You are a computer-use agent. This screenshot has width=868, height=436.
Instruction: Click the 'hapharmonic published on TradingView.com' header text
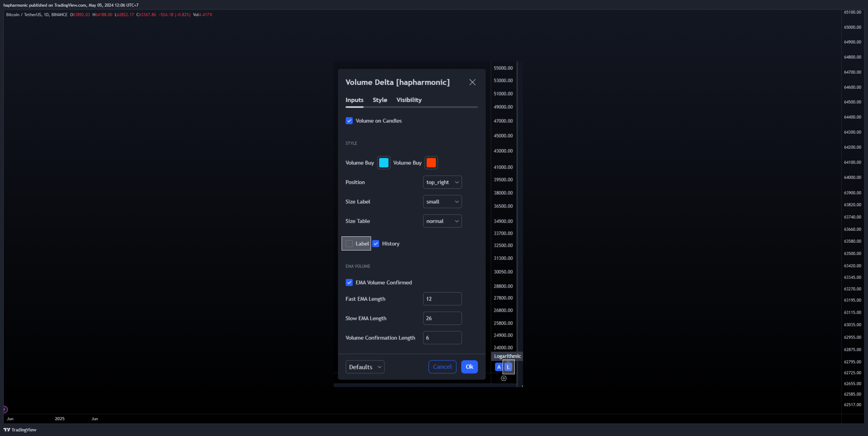point(45,5)
